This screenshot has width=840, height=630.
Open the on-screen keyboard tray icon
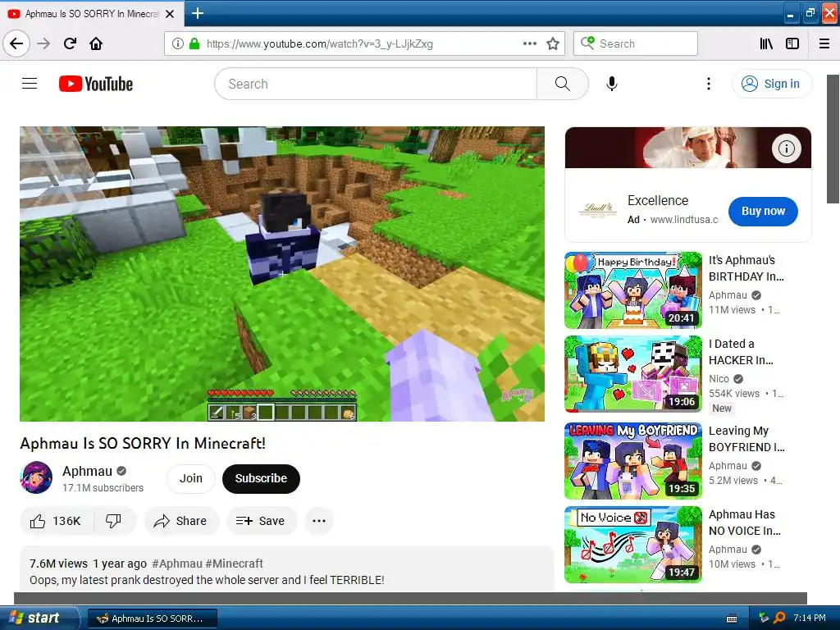coord(732,619)
